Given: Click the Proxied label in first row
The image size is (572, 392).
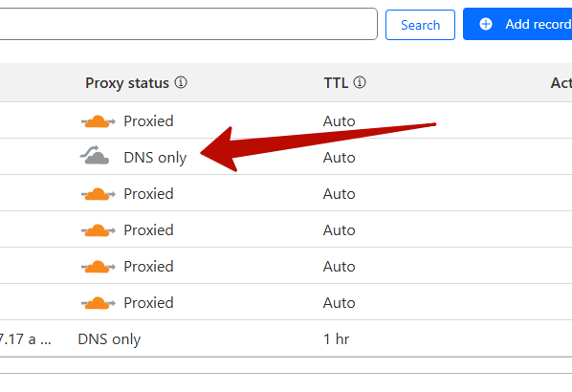Looking at the screenshot, I should tap(148, 121).
